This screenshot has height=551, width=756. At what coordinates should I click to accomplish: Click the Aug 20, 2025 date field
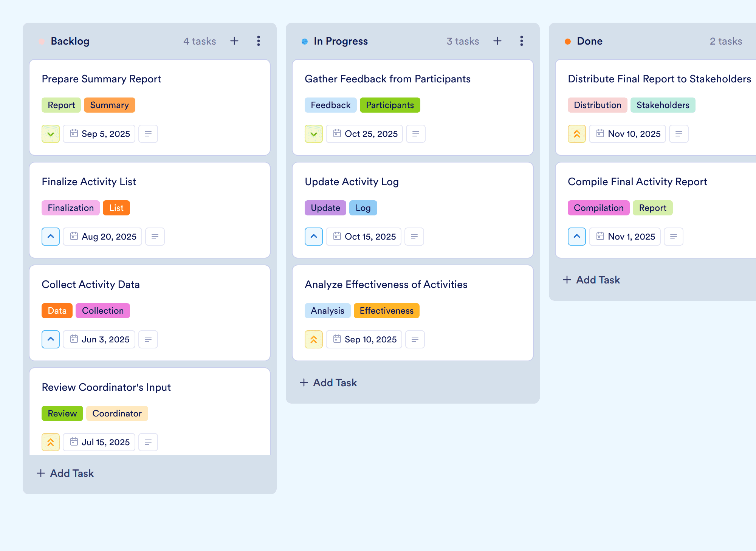[x=102, y=237]
